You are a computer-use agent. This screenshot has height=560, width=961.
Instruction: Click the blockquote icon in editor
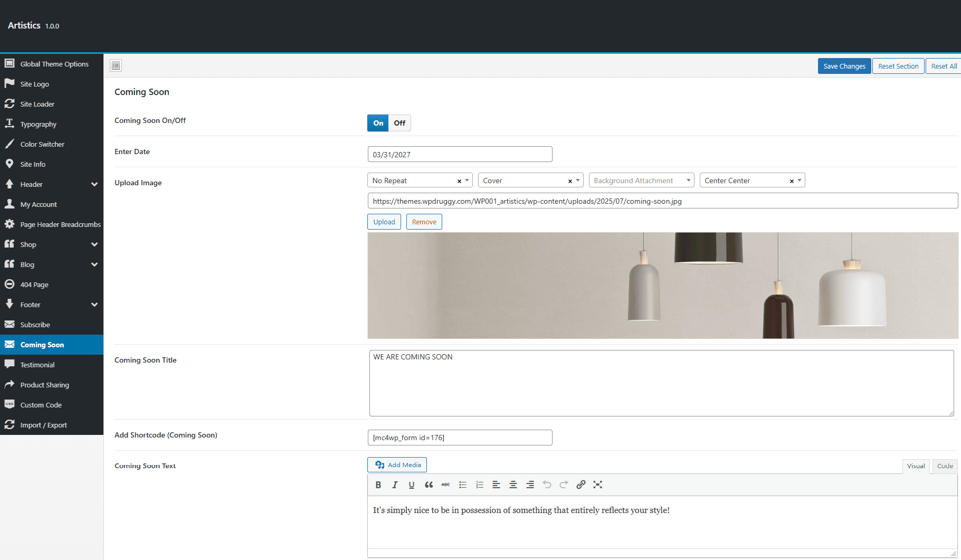[x=429, y=485]
